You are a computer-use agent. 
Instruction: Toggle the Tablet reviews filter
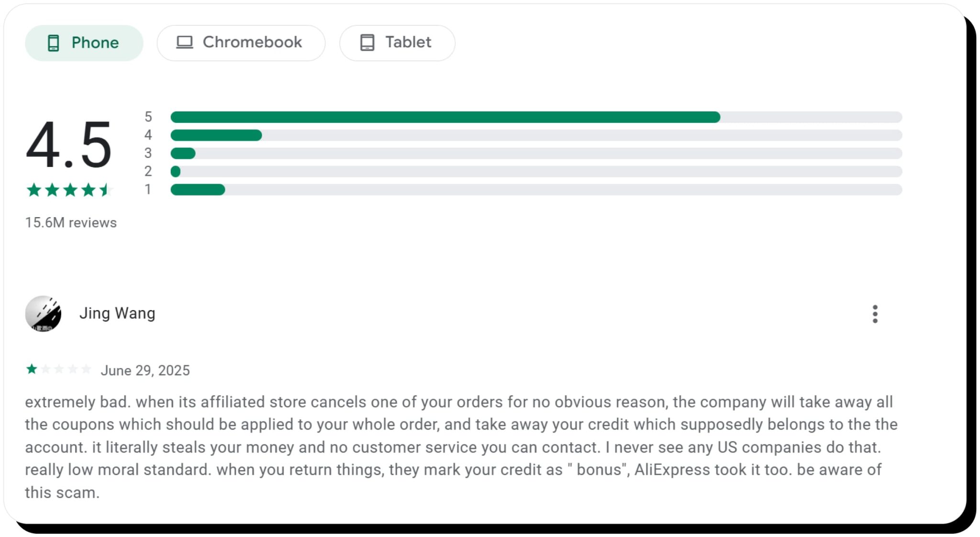(397, 42)
